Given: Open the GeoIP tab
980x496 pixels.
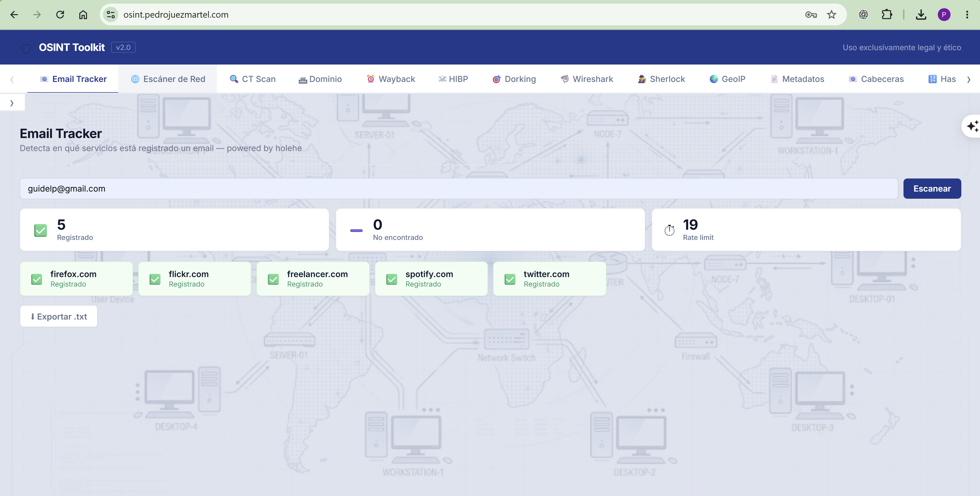Looking at the screenshot, I should click(727, 79).
